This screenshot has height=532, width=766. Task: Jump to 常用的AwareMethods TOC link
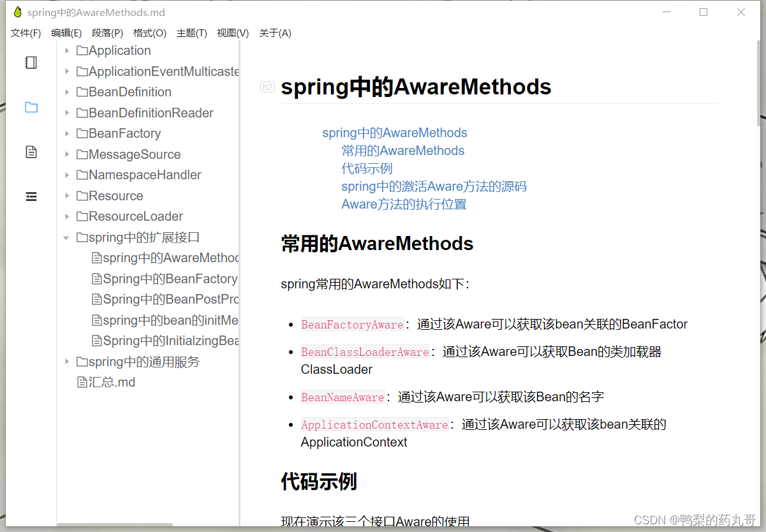pyautogui.click(x=403, y=151)
